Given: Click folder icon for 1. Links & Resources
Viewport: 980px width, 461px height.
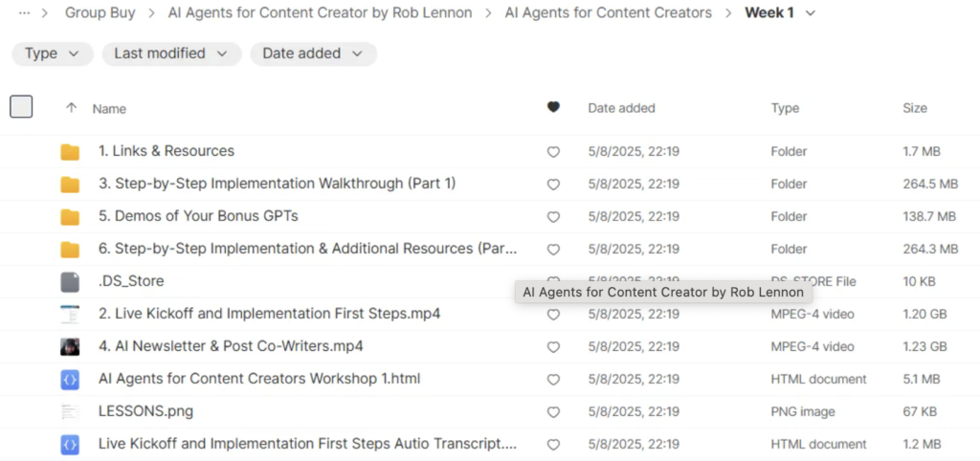Looking at the screenshot, I should [70, 151].
